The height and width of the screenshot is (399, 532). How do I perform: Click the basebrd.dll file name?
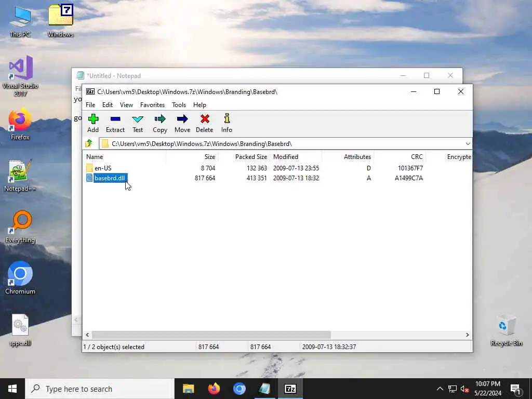tap(110, 178)
